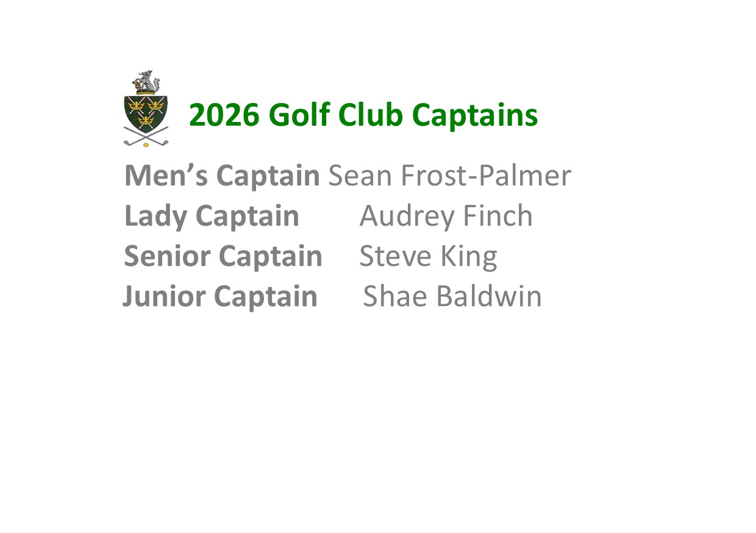Screen dimensions: 756x533
Task: Click the year 2026 in the heading
Action: pyautogui.click(x=224, y=115)
